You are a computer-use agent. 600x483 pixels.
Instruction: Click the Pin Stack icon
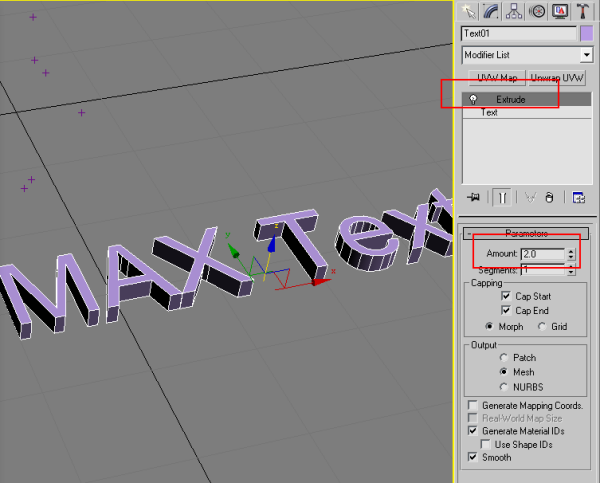[473, 197]
